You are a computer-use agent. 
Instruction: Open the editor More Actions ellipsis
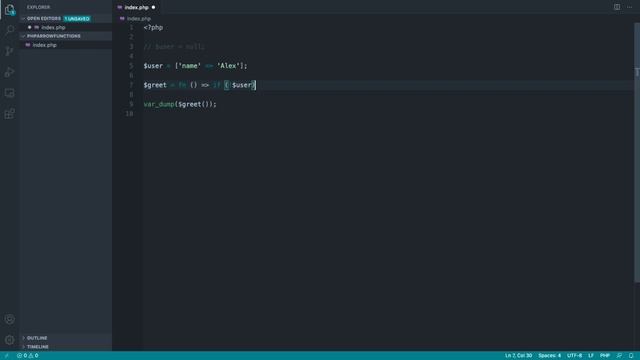point(629,7)
